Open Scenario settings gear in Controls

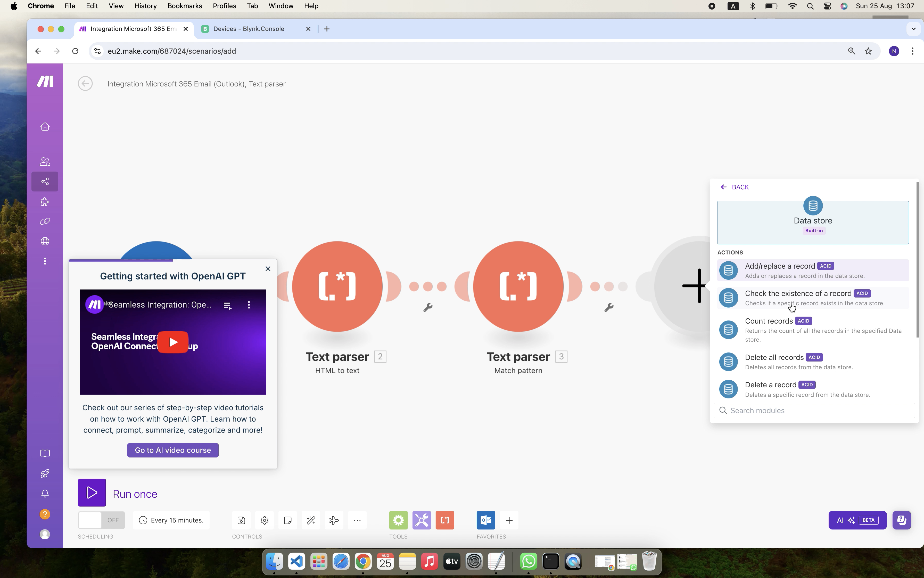tap(265, 520)
